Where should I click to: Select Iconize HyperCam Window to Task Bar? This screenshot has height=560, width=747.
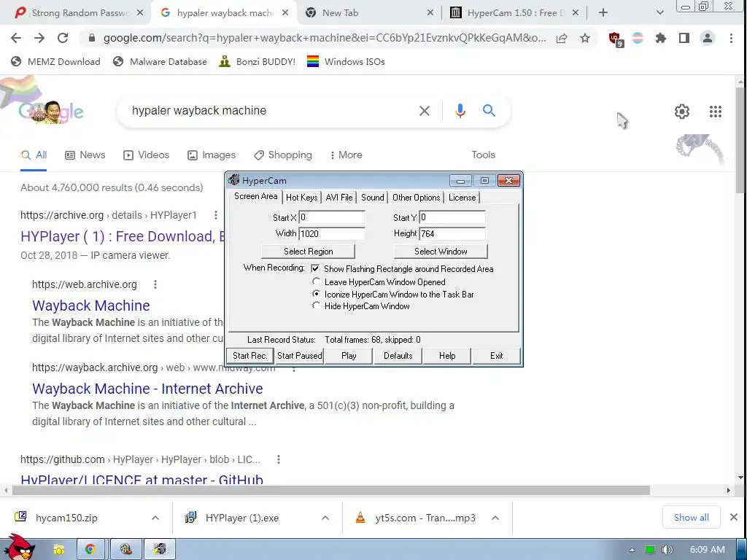[316, 294]
